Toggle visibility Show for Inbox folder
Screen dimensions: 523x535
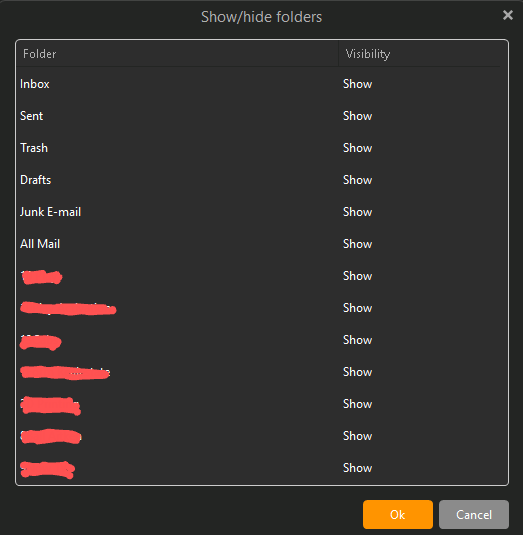[x=357, y=84]
